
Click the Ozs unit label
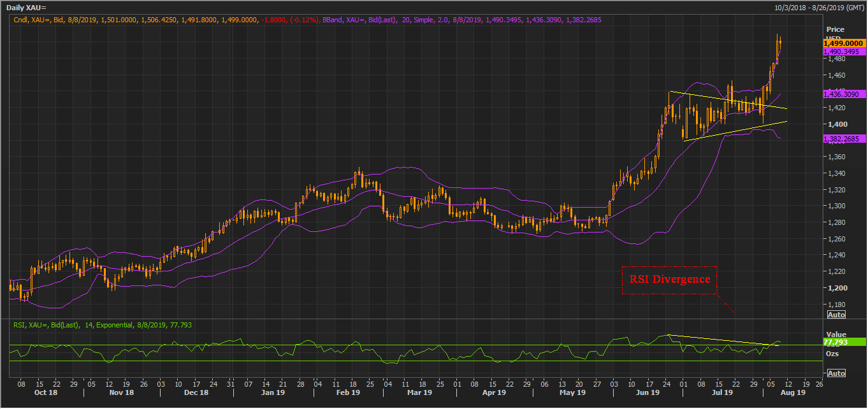tap(832, 353)
